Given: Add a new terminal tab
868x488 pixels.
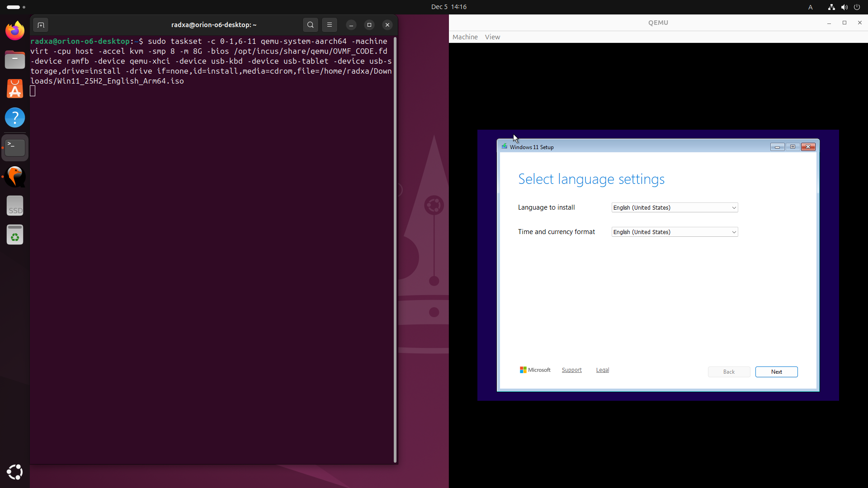Looking at the screenshot, I should point(41,25).
